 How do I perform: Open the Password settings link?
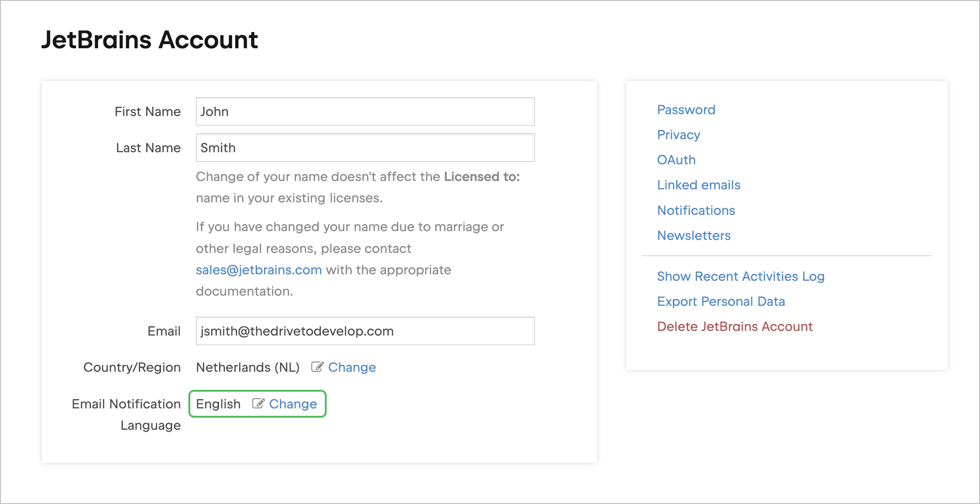tap(686, 110)
